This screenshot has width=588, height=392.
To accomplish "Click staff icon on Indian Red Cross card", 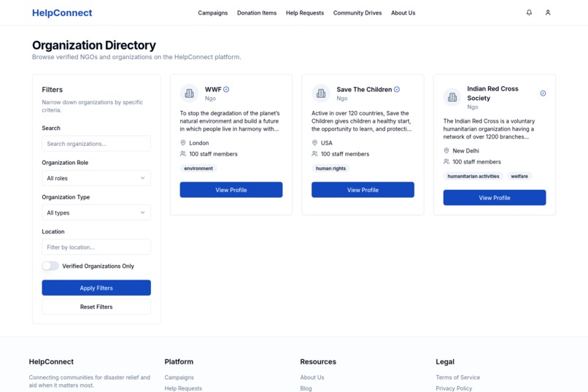I will [446, 161].
